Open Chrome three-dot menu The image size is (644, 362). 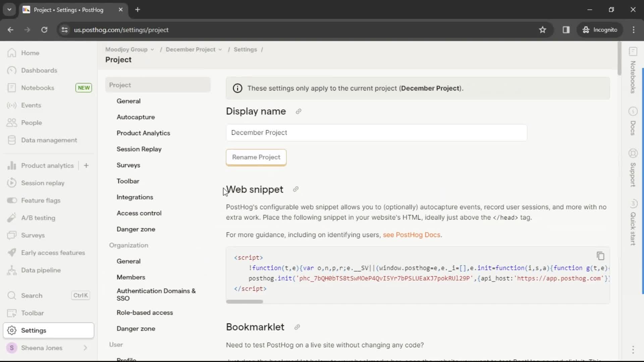634,30
